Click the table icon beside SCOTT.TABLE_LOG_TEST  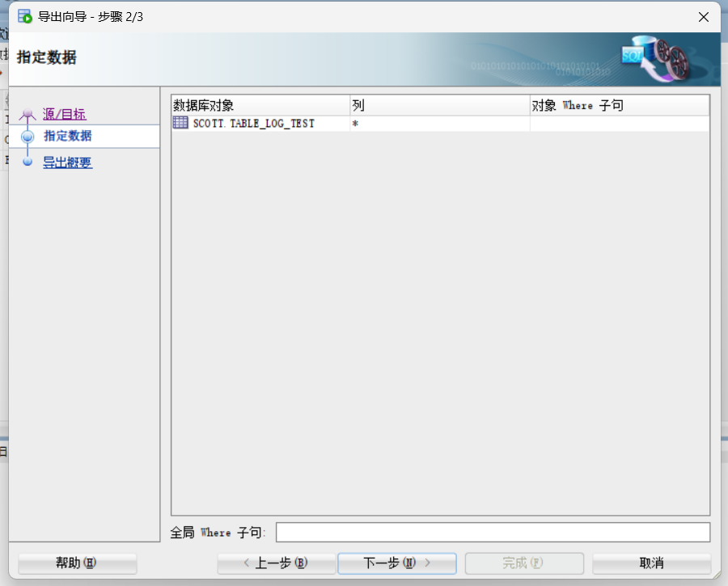tap(179, 123)
